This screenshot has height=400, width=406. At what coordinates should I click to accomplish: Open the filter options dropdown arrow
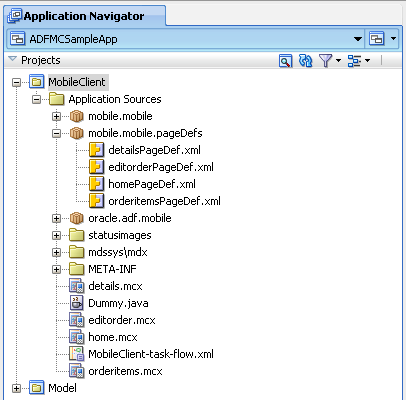tap(338, 61)
